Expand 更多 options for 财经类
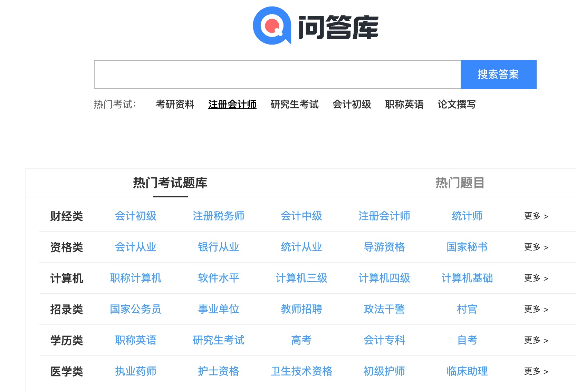 [535, 216]
